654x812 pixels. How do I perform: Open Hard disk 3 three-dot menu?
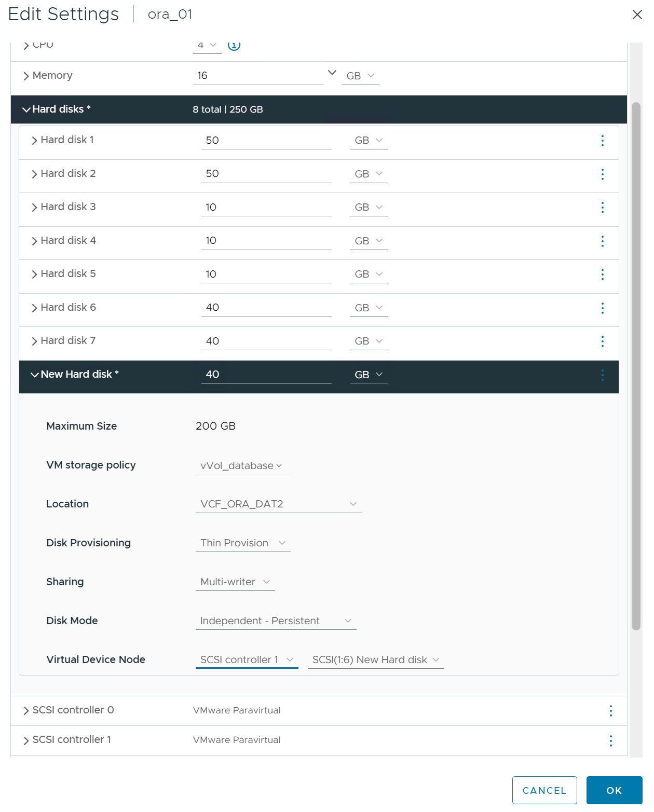coord(602,208)
